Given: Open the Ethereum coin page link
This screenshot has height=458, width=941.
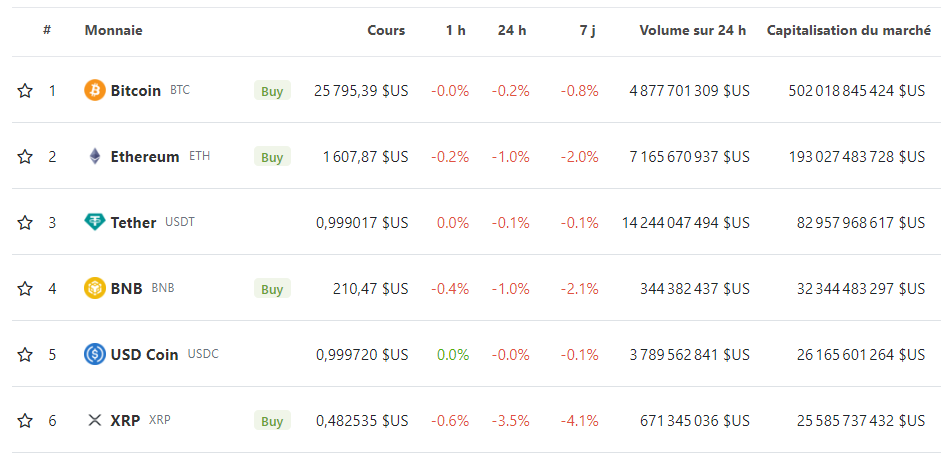Looking at the screenshot, I should (x=145, y=157).
